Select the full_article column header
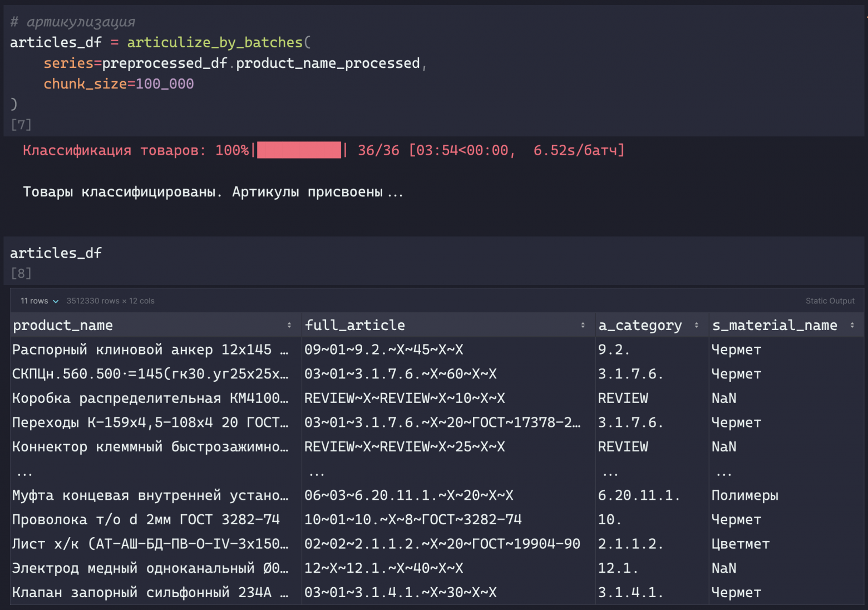Viewport: 868px width, 610px height. click(x=448, y=325)
